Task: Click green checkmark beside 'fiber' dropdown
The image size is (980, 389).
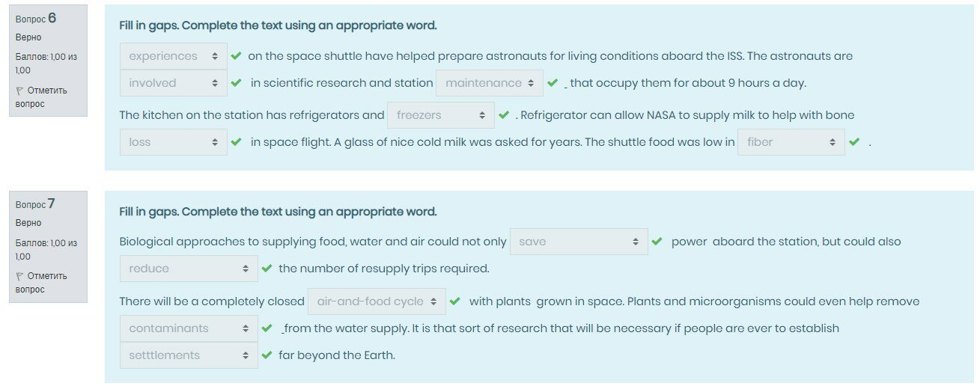Action: click(x=854, y=142)
